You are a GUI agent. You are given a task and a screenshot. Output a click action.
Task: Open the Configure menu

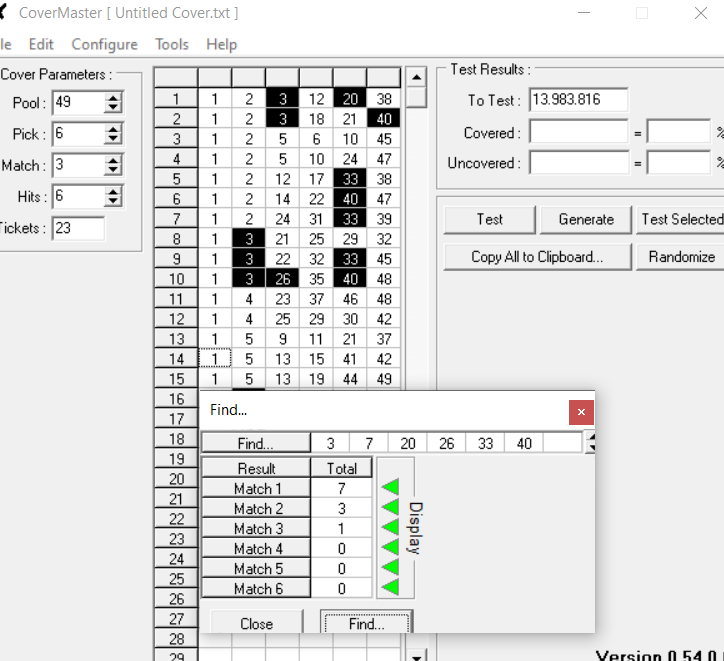[x=104, y=44]
